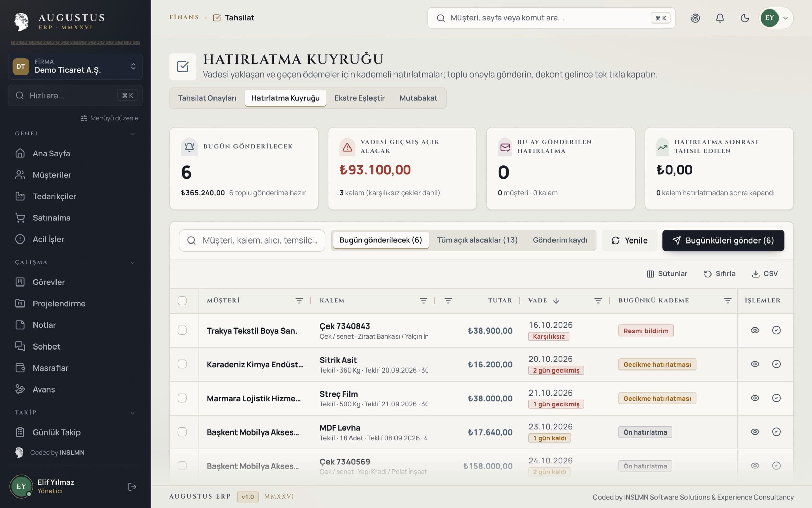Viewport: 812px width, 508px height.
Task: Click the Vade sort arrow
Action: coord(556,301)
